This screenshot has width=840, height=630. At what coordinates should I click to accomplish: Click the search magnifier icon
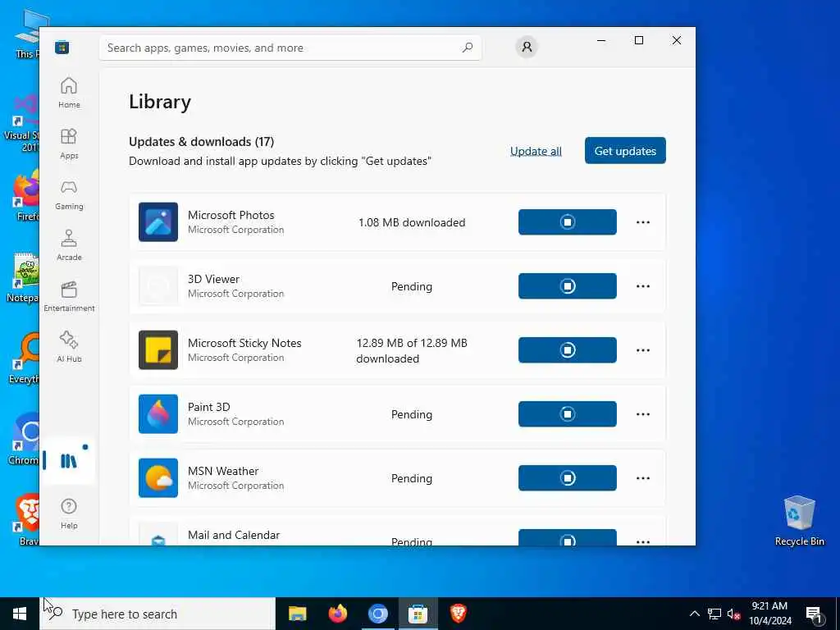click(468, 47)
